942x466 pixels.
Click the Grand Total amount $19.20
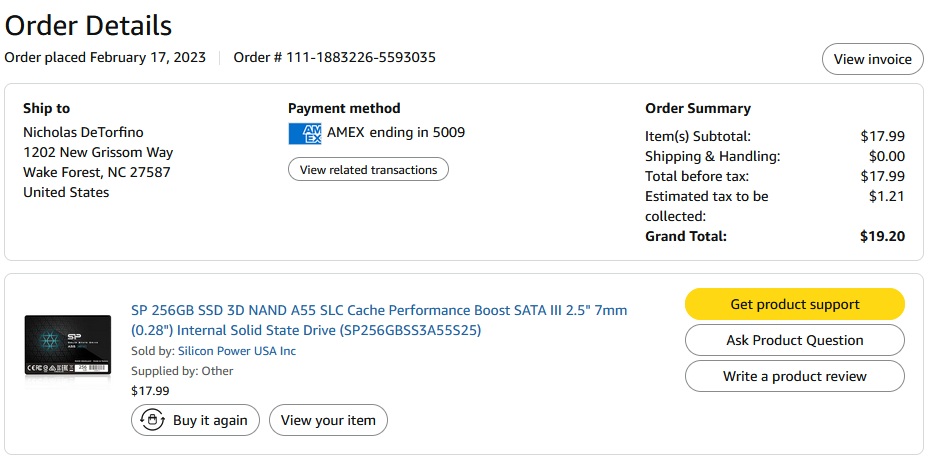pyautogui.click(x=882, y=236)
